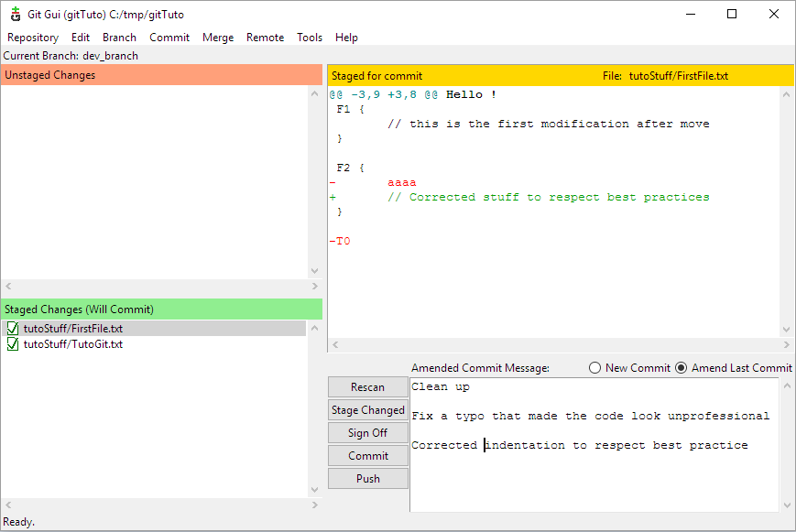796x532 pixels.
Task: Click the File: tutoStuff/FirstFile.txt label in diff header
Action: (x=666, y=76)
